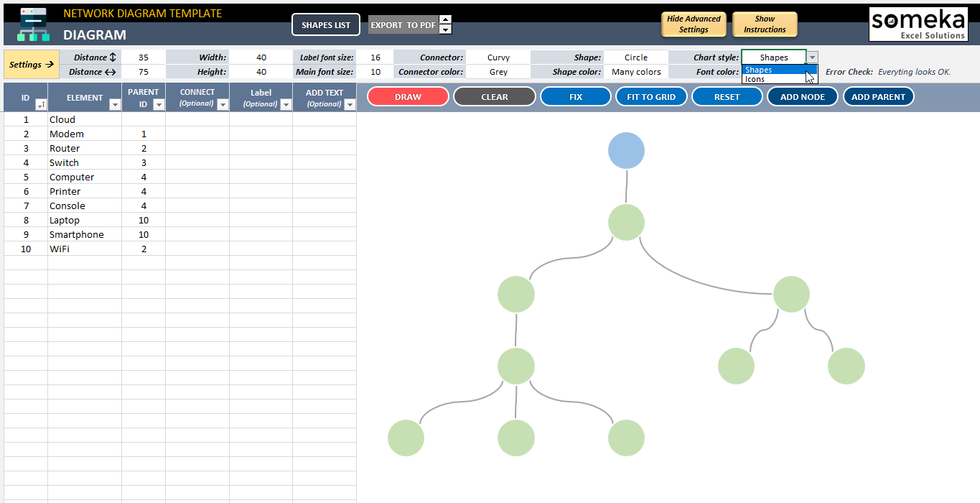Click the blue root node circle
Viewport: 980px width, 503px height.
pos(626,151)
